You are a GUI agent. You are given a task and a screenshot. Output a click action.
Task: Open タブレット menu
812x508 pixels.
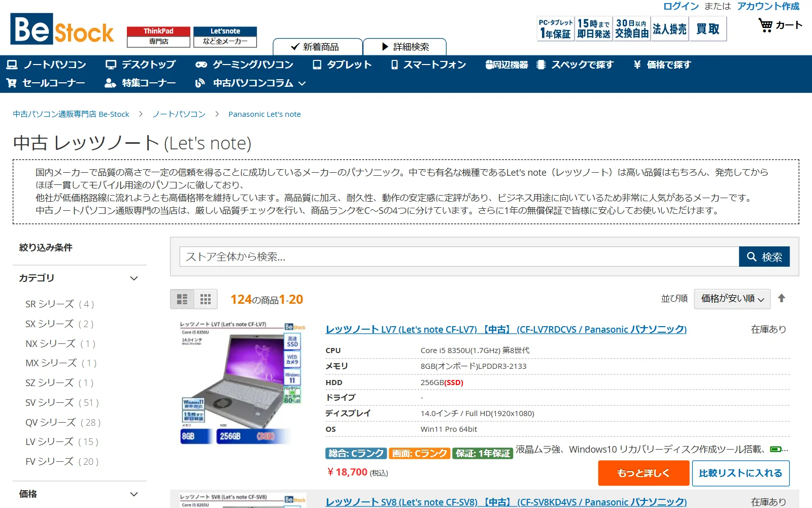coord(342,65)
